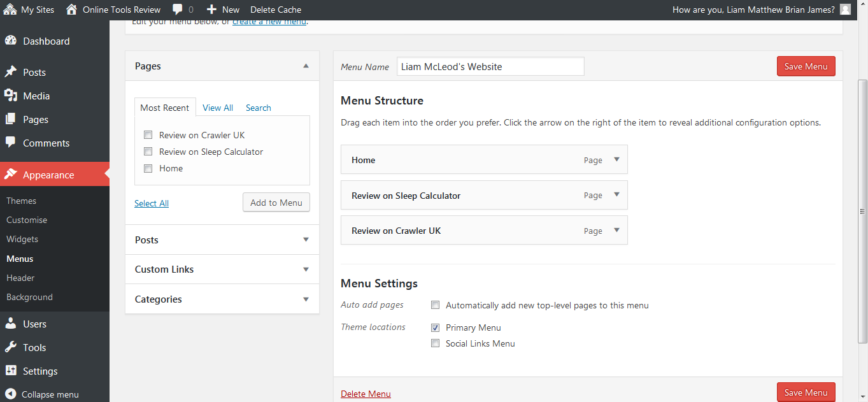Click the Users person icon
The width and height of the screenshot is (868, 402).
pos(11,324)
